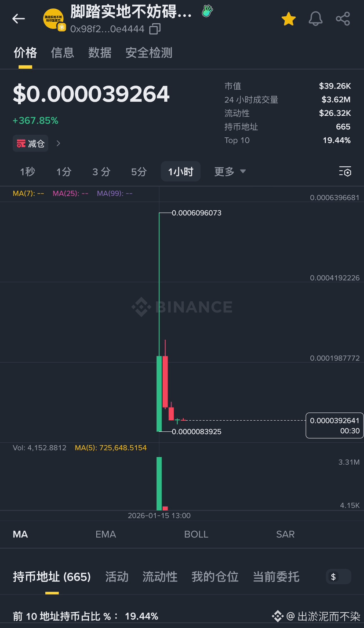Viewport: 364px width, 628px height.
Task: Expand the chevron next to 减仓
Action: (x=58, y=143)
